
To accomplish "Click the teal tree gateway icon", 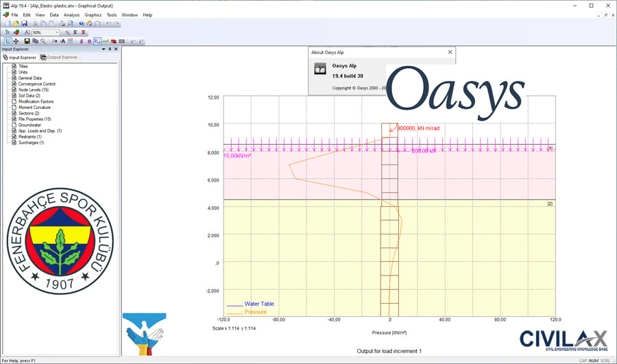I will point(8,32).
